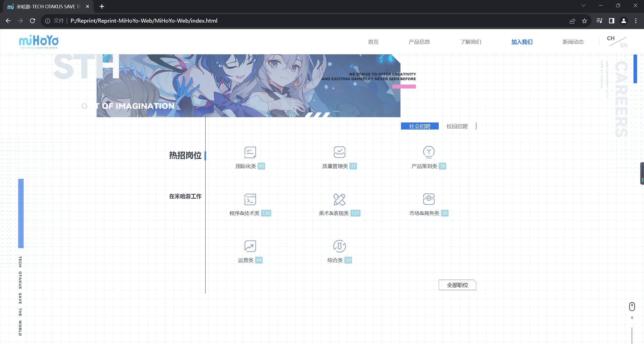Screen dimensions: 644x344
Task: Click the blue vertical progress bar on left
Action: 21,213
